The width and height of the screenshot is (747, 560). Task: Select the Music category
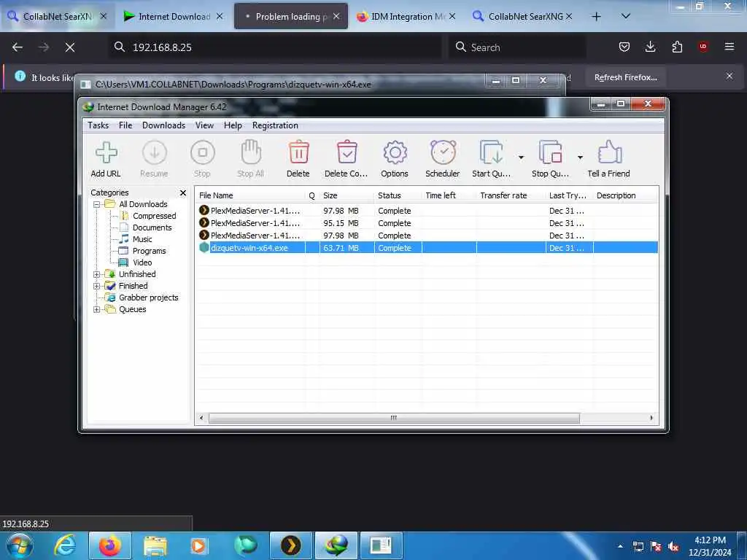coord(142,239)
